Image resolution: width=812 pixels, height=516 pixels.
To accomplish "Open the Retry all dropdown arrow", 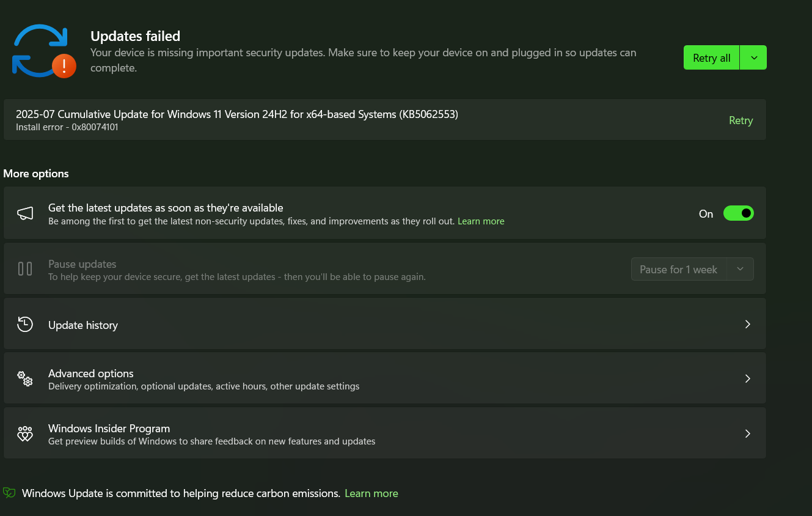I will 753,57.
